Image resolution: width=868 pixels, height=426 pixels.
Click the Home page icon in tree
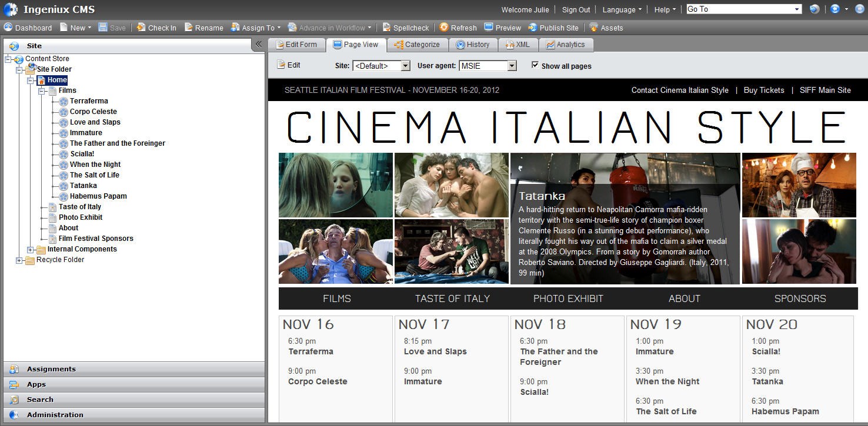click(41, 80)
